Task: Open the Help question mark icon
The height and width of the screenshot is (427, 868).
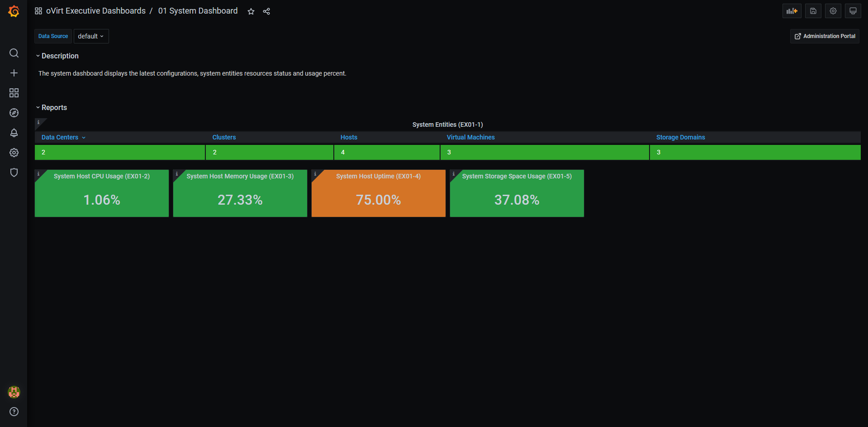Action: click(14, 412)
